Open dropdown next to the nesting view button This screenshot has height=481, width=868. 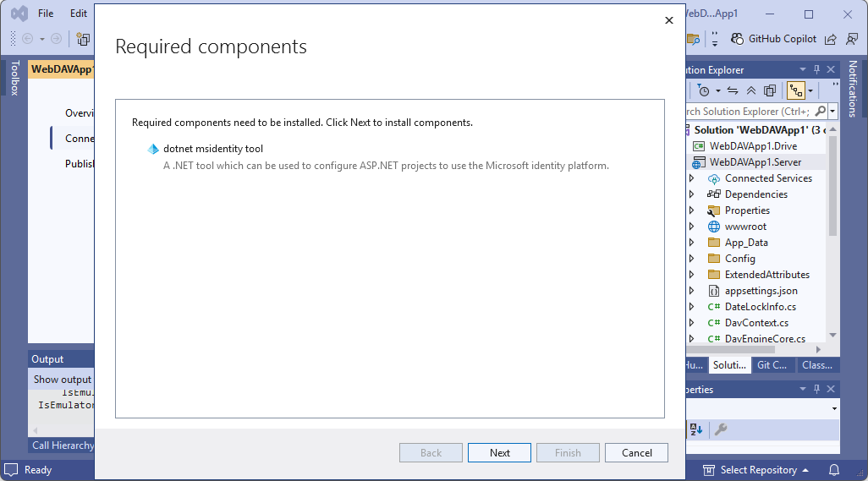coord(810,90)
